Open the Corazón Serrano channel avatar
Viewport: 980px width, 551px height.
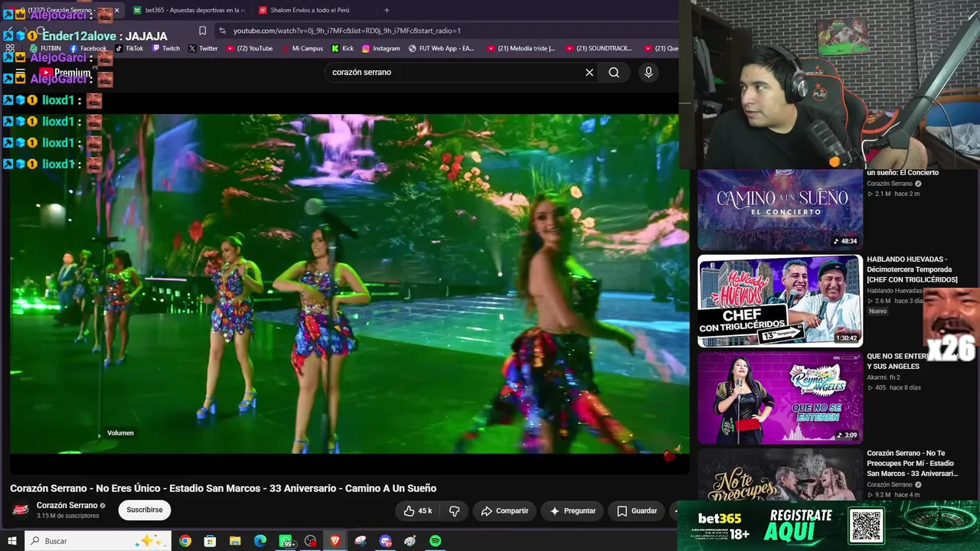(21, 510)
